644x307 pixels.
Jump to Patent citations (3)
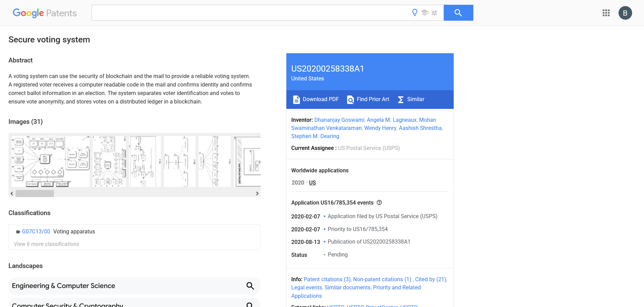327,279
